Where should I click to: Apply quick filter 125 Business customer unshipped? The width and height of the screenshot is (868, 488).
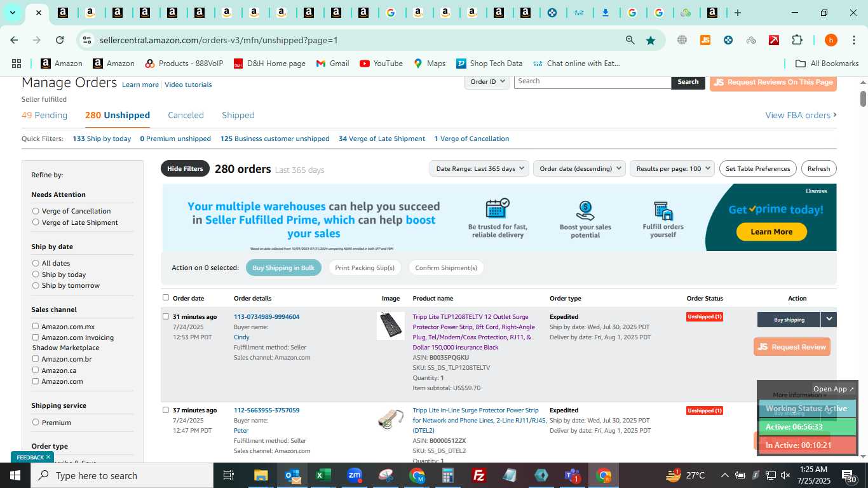coord(275,139)
